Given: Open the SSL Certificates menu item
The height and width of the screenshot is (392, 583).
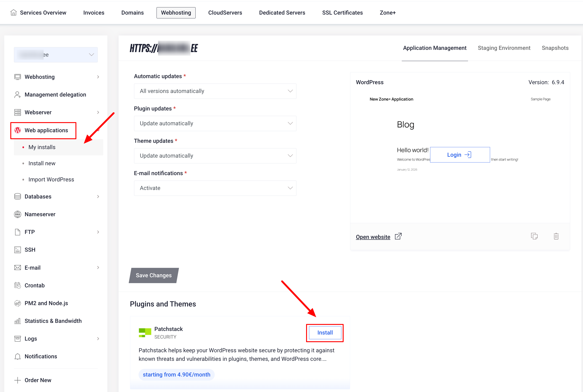Looking at the screenshot, I should click(x=342, y=13).
